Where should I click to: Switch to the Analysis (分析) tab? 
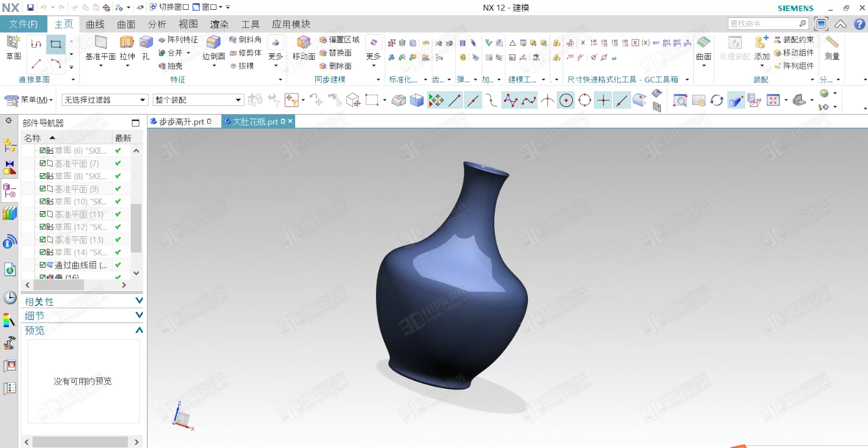coord(157,24)
